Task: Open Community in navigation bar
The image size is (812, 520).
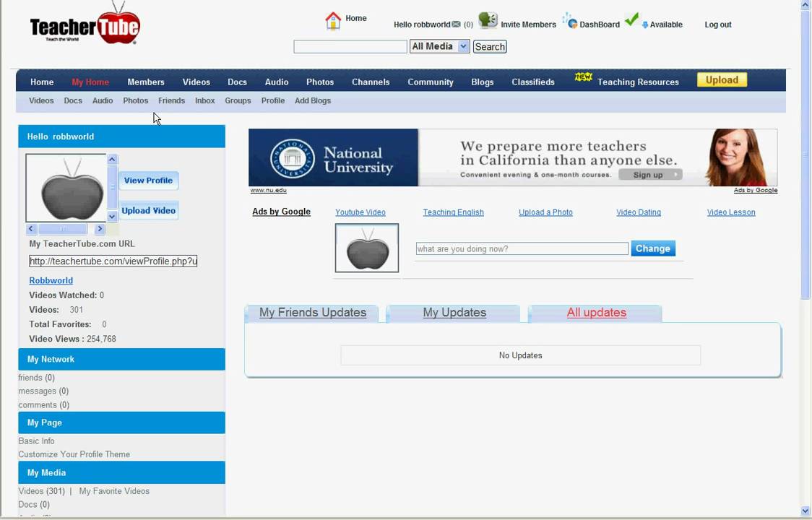Action: tap(431, 82)
